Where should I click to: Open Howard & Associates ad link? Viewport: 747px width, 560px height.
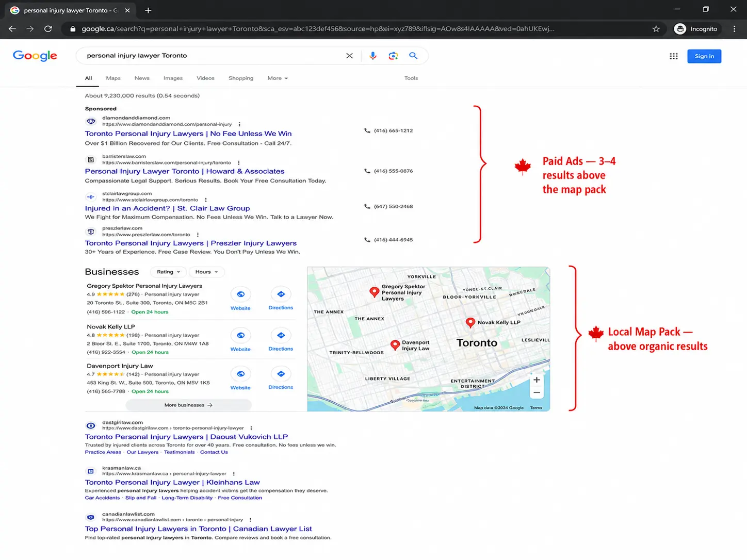(185, 171)
